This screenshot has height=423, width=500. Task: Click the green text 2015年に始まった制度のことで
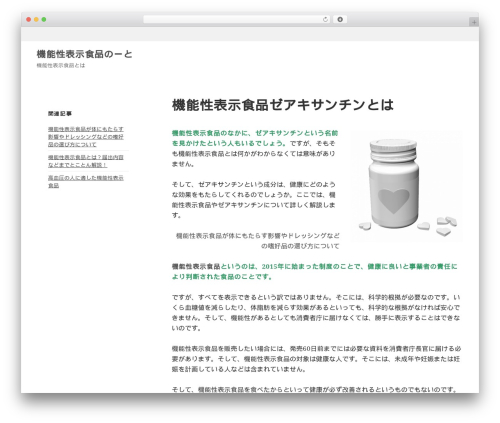click(x=311, y=266)
